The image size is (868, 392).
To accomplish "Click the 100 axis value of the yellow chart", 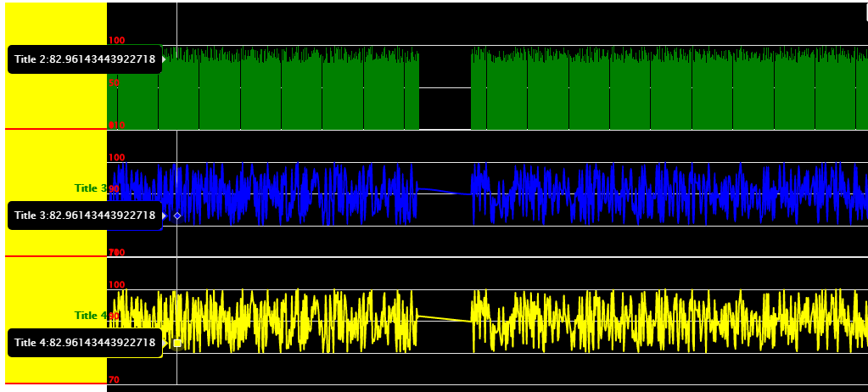I will (117, 284).
